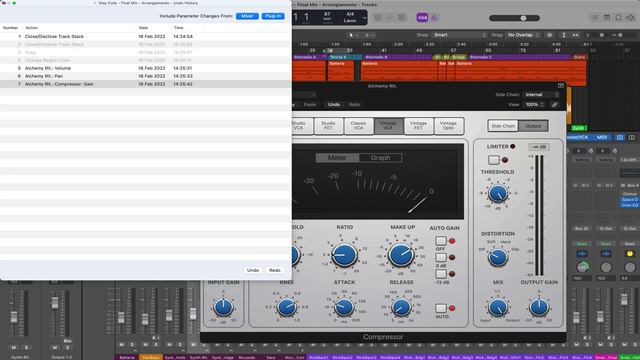Click the Knee knob
The image size is (640, 360).
pos(287,307)
